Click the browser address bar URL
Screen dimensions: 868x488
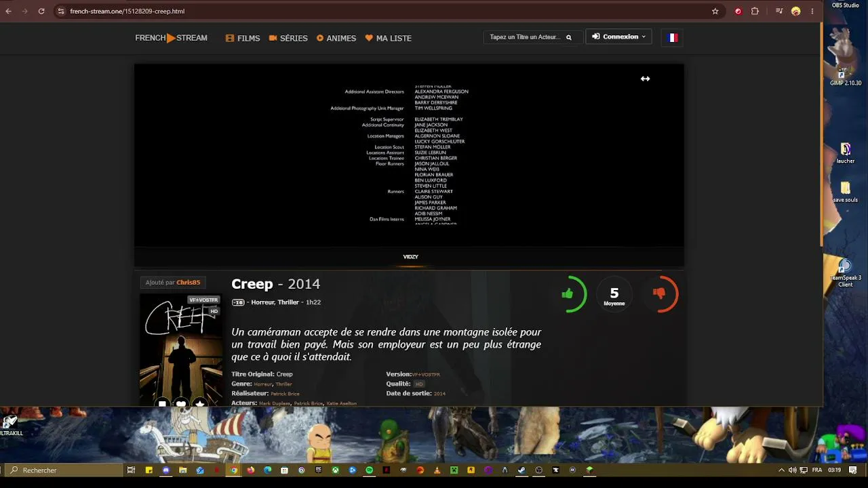tap(127, 12)
